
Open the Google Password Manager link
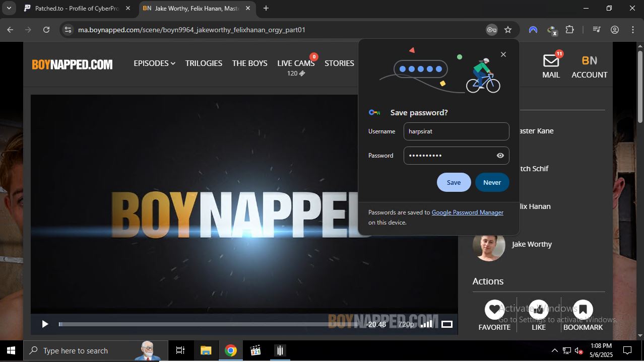coord(468,212)
